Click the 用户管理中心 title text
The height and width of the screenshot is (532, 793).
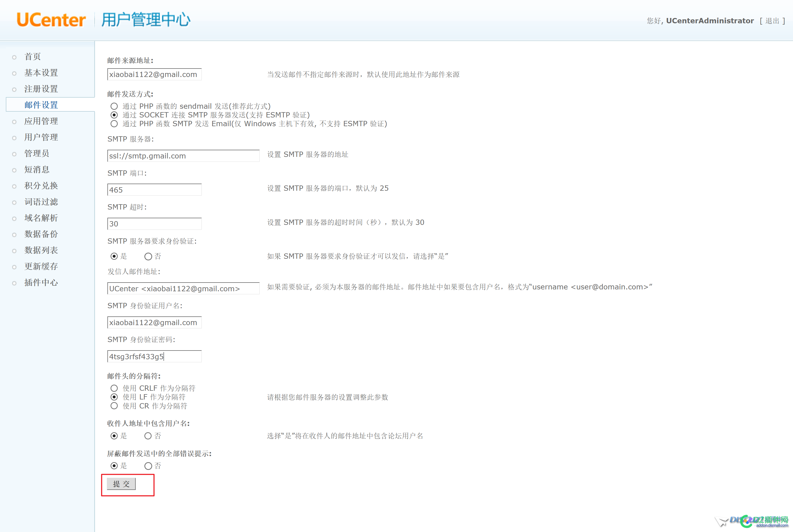click(x=146, y=20)
